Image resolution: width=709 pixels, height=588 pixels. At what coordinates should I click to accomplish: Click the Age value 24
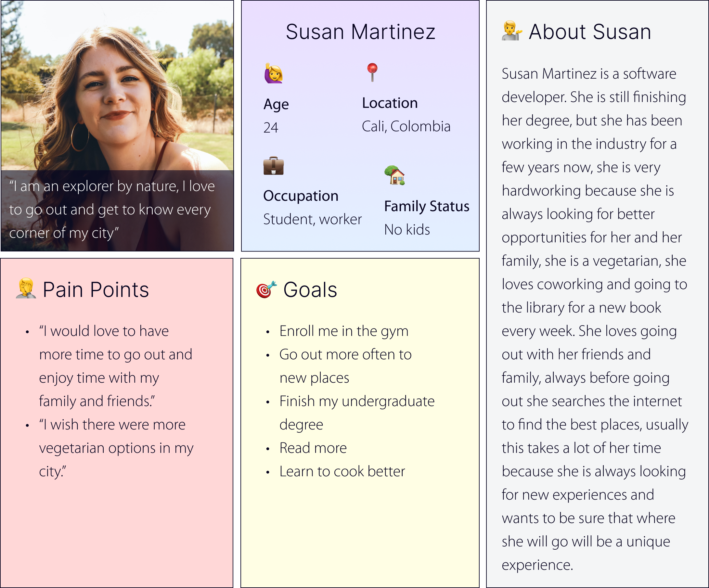271,128
